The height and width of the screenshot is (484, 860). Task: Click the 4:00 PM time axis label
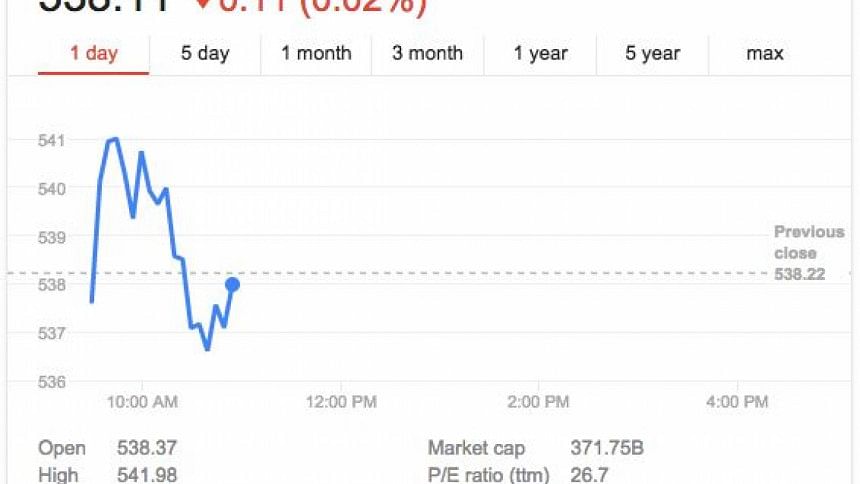737,402
